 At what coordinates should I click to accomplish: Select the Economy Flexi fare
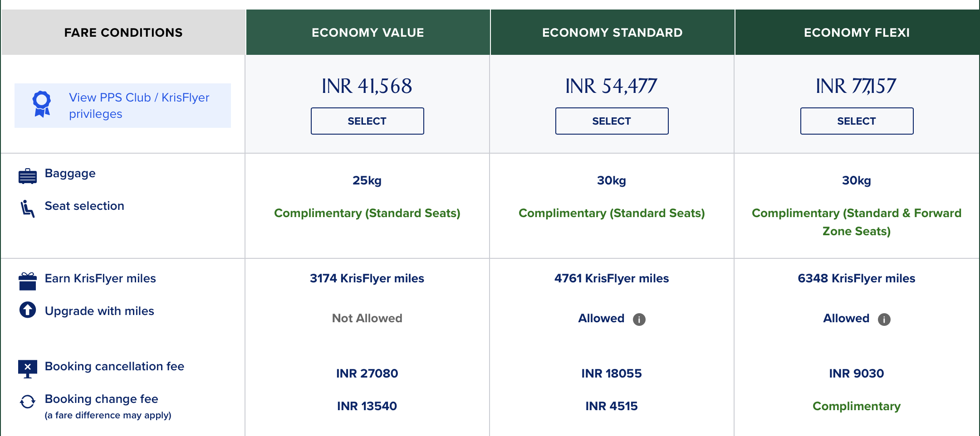[x=857, y=121]
